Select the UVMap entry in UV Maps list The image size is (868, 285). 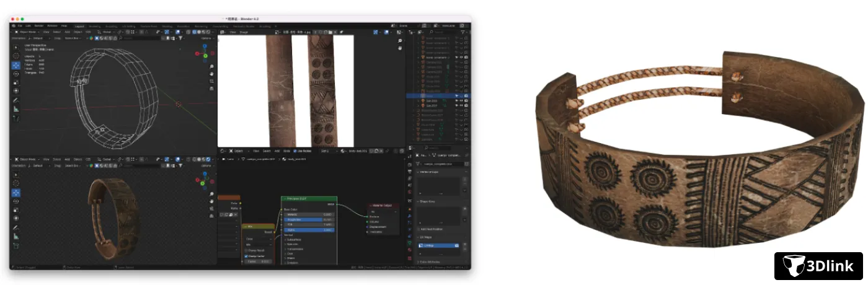(438, 245)
